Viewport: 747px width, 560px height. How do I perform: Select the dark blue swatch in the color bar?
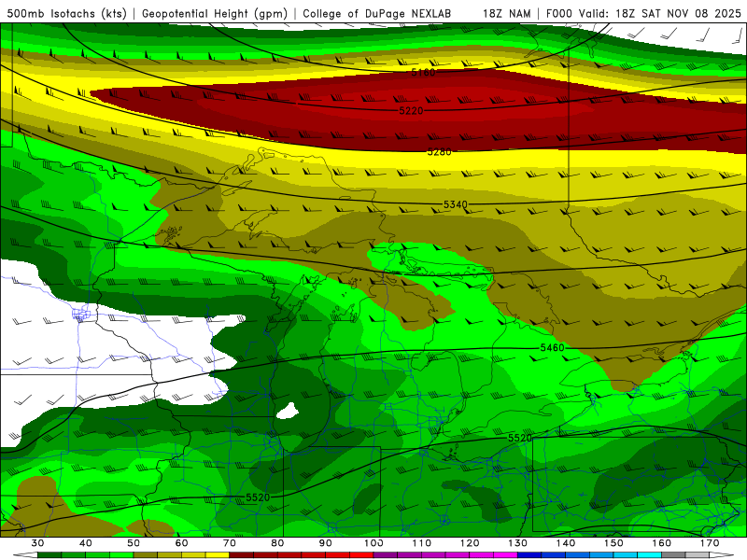click(x=529, y=555)
